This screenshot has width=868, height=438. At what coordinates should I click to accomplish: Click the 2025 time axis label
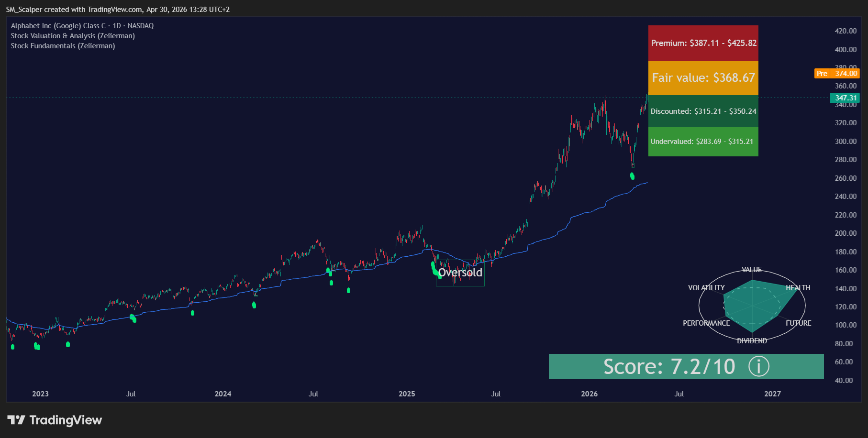point(407,394)
